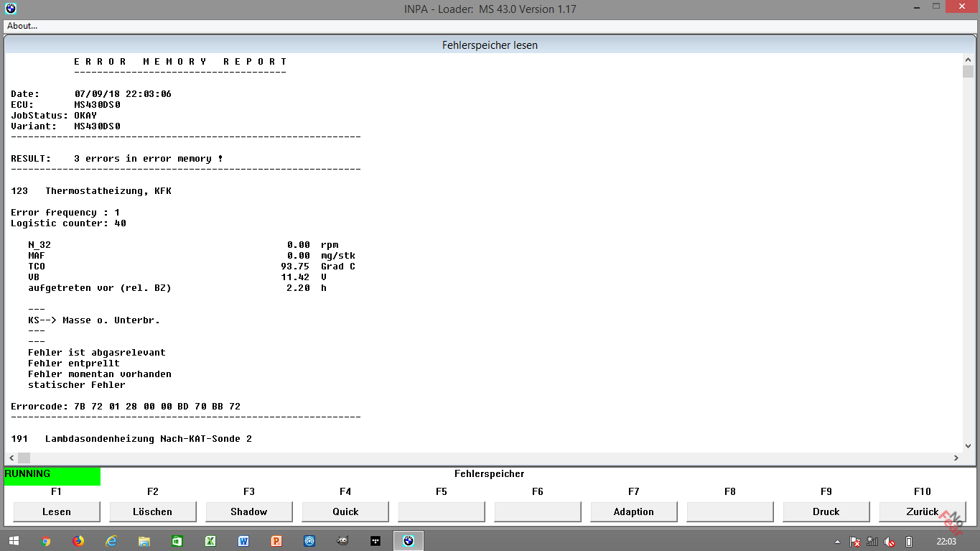
Task: Click the blank F5 button
Action: coord(442,511)
